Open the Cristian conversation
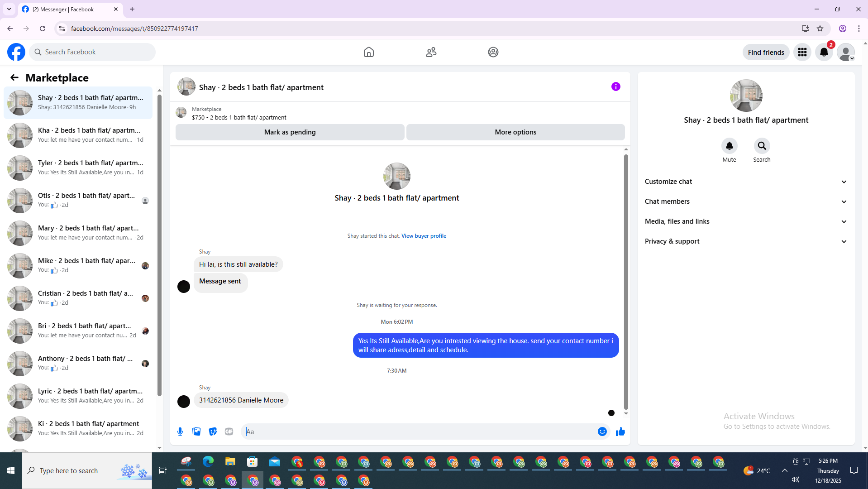This screenshot has height=489, width=868. 78,298
